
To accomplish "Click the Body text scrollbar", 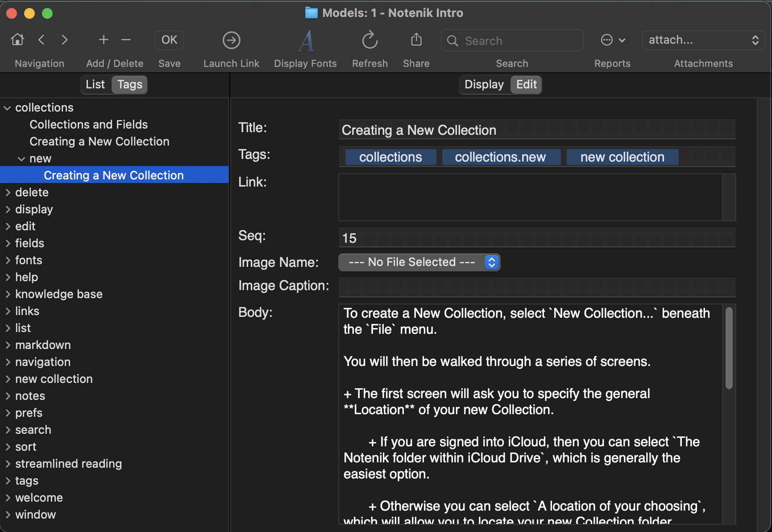I will tap(729, 348).
